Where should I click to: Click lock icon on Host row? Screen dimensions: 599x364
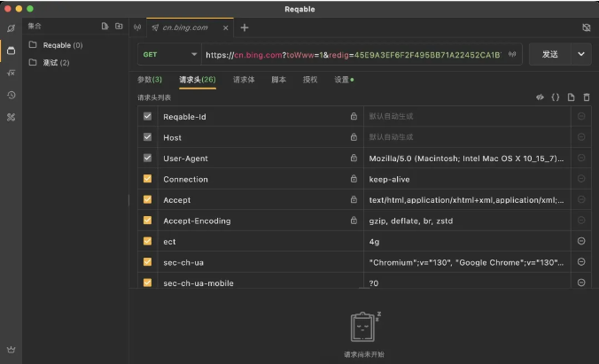click(x=354, y=136)
